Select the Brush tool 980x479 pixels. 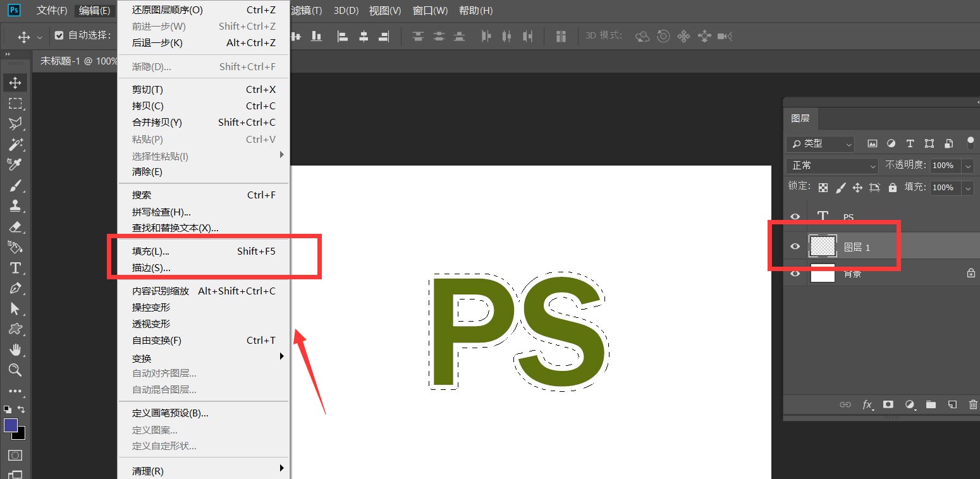coord(15,185)
